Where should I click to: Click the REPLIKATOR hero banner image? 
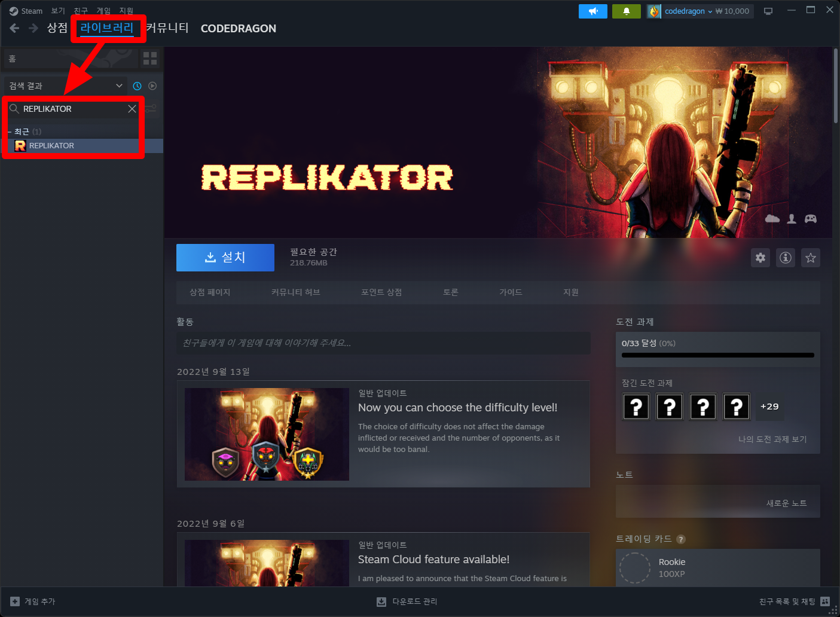point(498,142)
